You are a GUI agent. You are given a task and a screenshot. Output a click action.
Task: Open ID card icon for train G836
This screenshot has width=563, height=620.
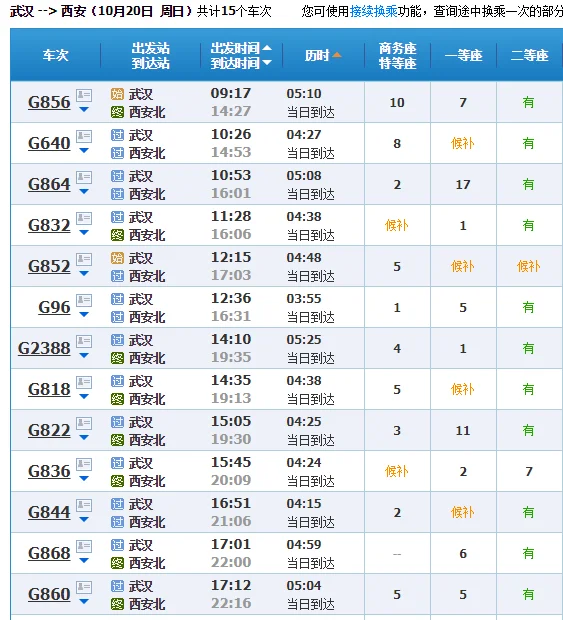click(84, 465)
